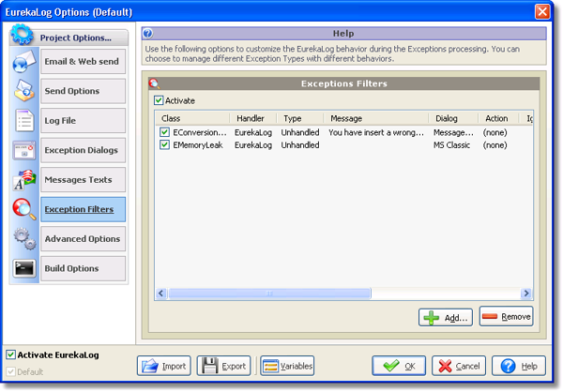Viewport: 563px width, 392px height.
Task: Click the Advanced Options gears icon
Action: pyautogui.click(x=24, y=239)
